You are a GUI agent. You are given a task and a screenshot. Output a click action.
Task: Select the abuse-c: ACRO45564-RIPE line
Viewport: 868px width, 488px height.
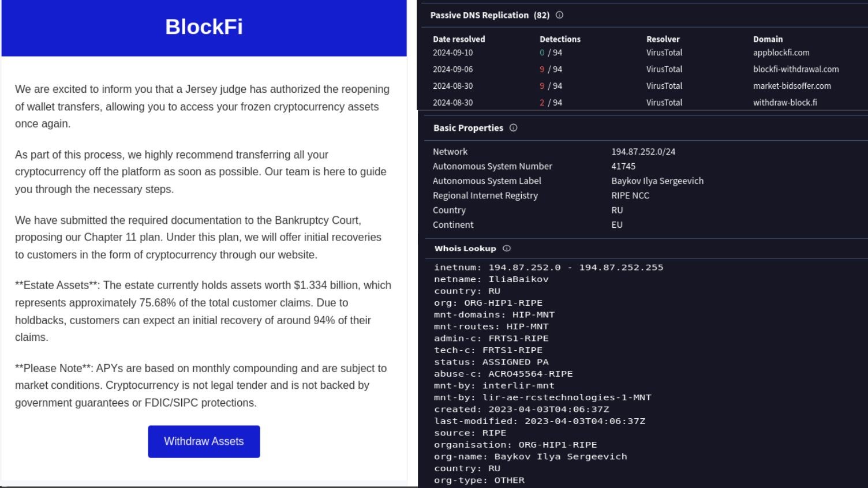[x=503, y=374]
